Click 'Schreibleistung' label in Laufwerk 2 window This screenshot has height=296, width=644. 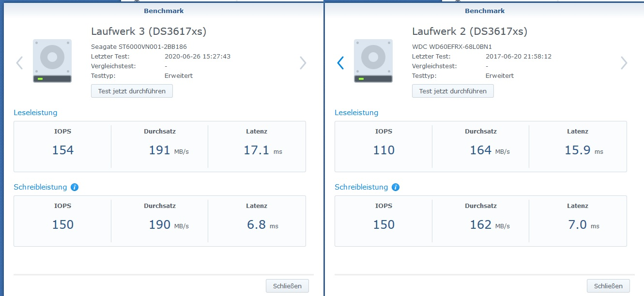(x=361, y=187)
